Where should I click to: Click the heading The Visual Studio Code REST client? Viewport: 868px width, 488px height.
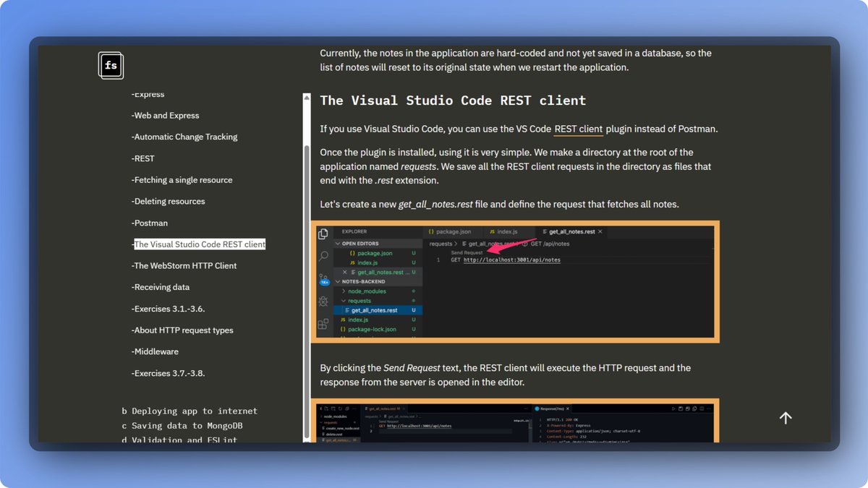[x=453, y=100]
